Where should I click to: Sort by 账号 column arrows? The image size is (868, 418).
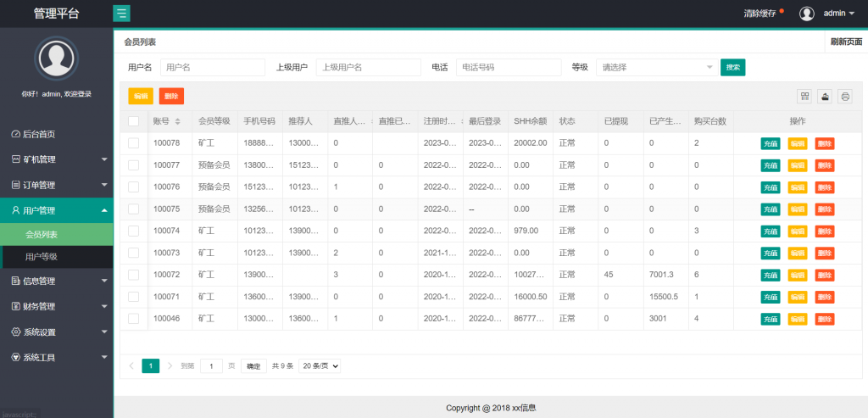(177, 121)
